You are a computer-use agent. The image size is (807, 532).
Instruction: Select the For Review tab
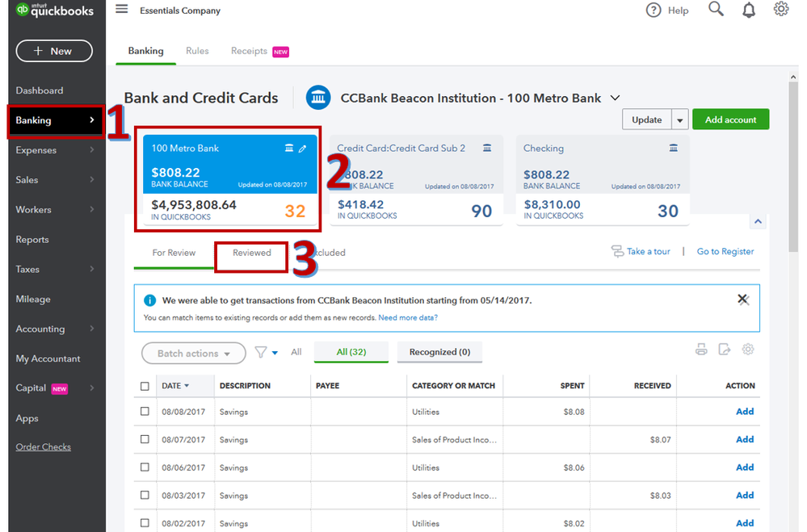174,253
